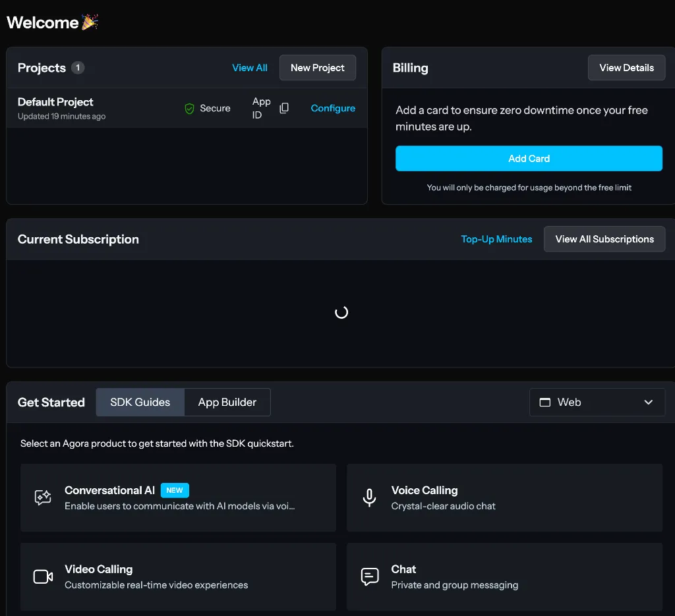Switch to the App Builder tab
This screenshot has width=675, height=616.
tap(227, 402)
